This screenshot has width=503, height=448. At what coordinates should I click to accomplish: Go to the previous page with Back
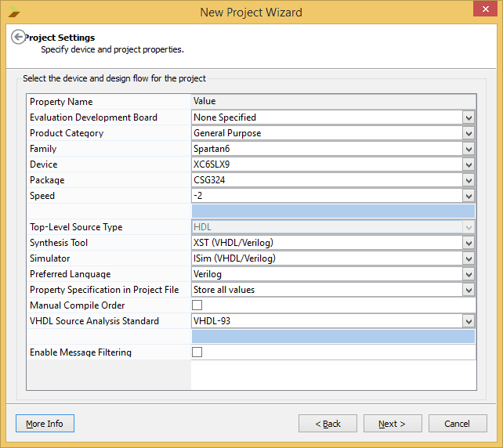click(x=327, y=424)
